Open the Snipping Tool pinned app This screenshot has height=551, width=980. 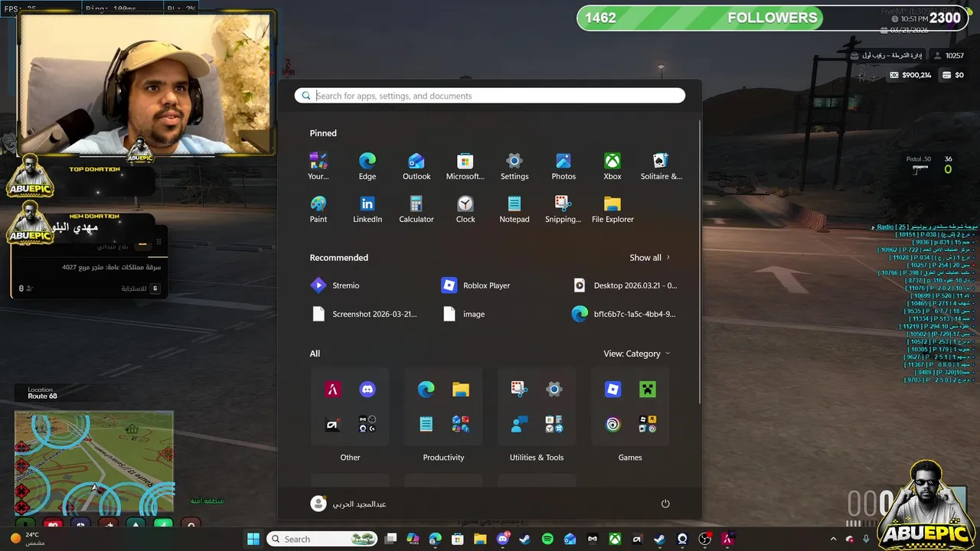[563, 209]
